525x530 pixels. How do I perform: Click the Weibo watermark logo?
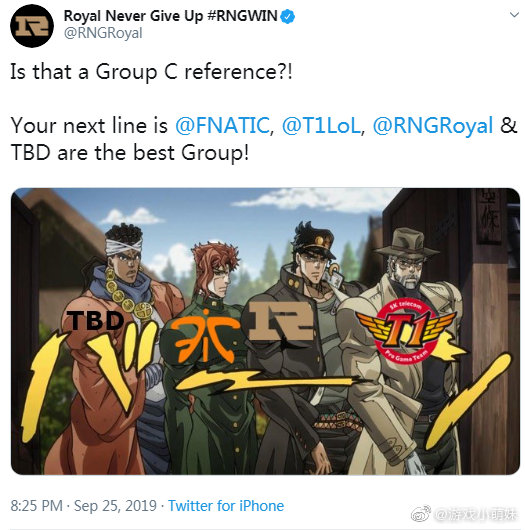(421, 514)
